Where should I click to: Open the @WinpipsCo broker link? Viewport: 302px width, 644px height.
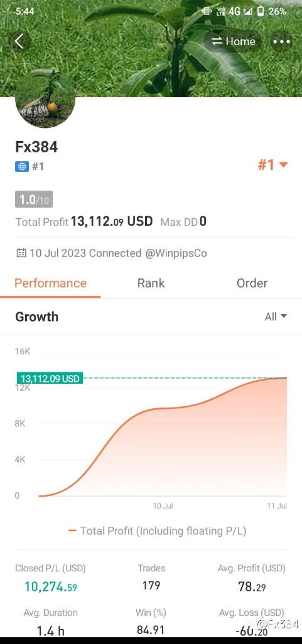[176, 253]
